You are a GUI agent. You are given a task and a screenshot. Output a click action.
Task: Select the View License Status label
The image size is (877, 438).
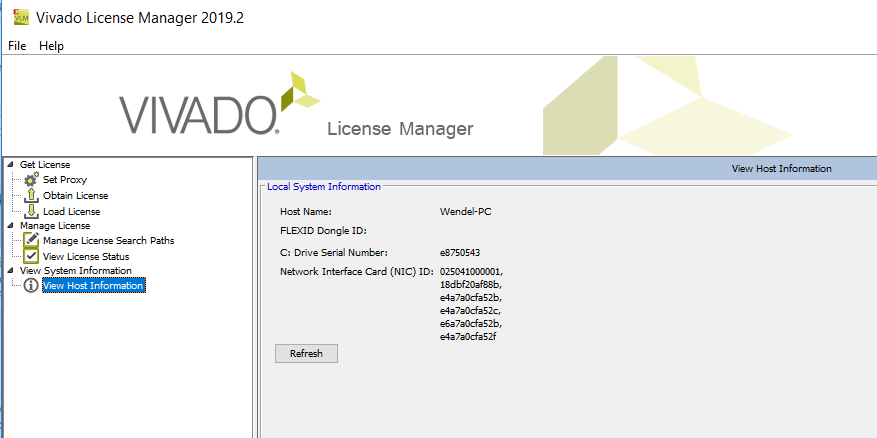85,257
